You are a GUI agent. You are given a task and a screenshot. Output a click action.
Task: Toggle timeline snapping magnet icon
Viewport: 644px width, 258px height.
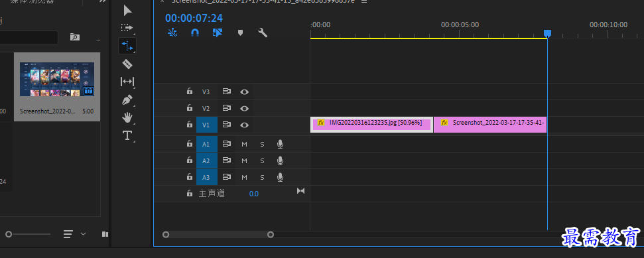[195, 32]
